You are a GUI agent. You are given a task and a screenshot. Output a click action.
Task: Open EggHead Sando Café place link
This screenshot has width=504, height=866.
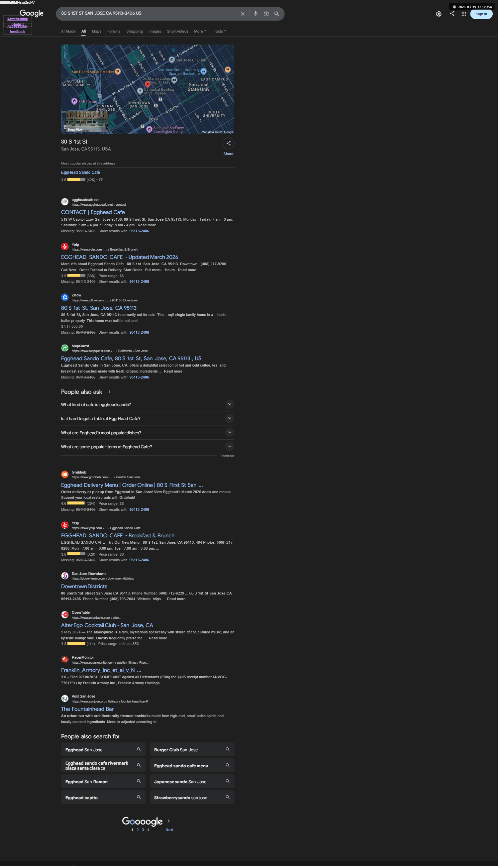pos(80,172)
